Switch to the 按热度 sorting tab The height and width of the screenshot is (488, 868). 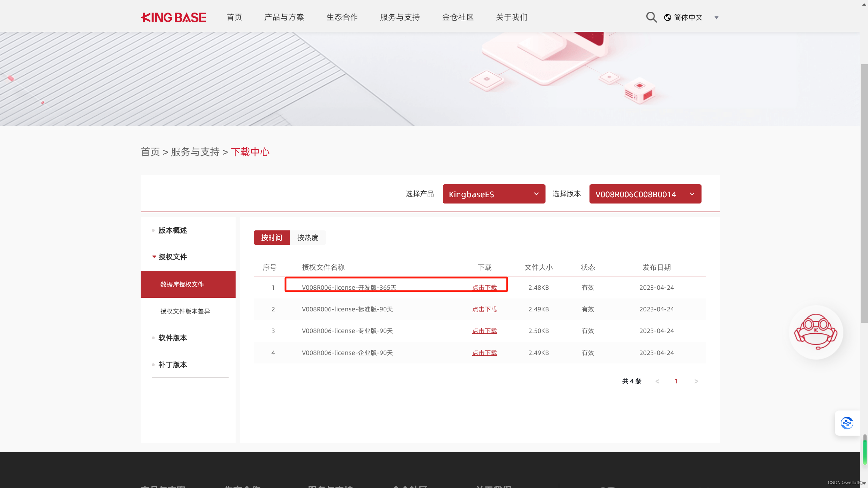click(x=308, y=237)
